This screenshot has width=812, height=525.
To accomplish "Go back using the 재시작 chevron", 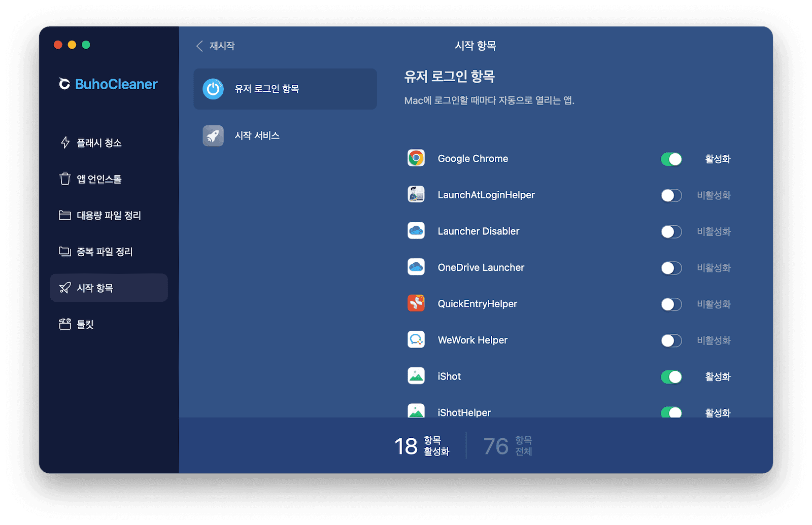I will 199,46.
